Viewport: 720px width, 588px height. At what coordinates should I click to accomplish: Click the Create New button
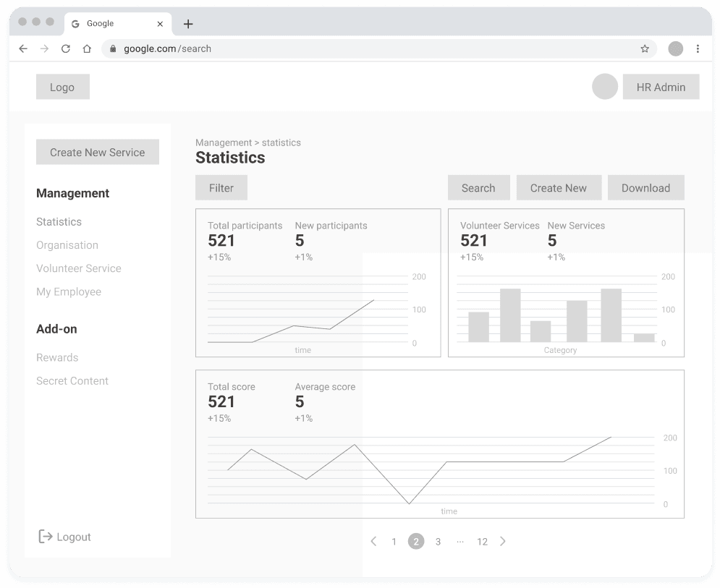pos(559,187)
